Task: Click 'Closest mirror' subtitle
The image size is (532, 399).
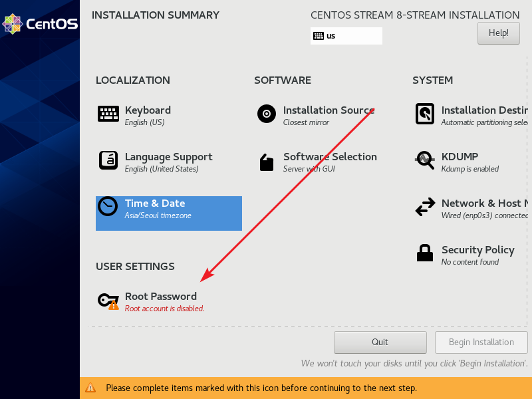Action: [306, 122]
